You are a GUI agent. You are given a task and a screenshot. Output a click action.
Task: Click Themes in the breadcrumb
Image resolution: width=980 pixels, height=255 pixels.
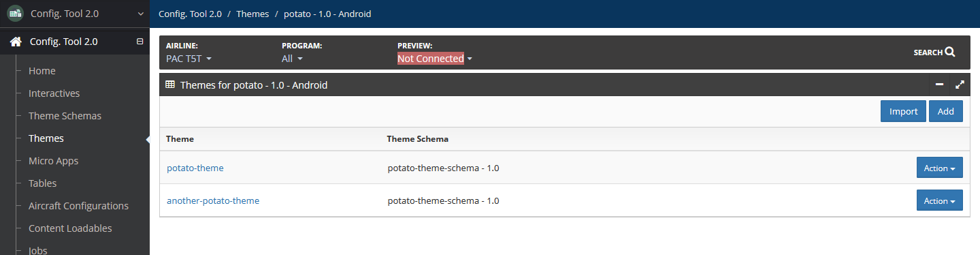coord(252,14)
